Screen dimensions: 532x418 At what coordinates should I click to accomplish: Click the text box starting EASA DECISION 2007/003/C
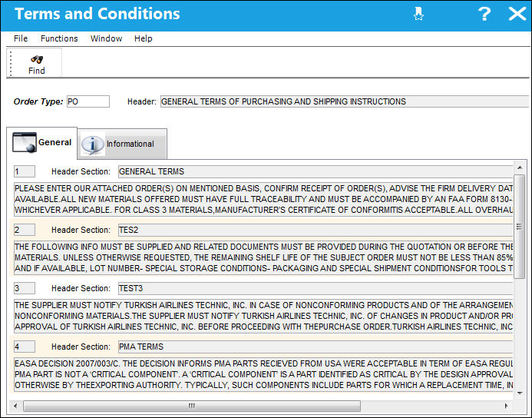263,374
